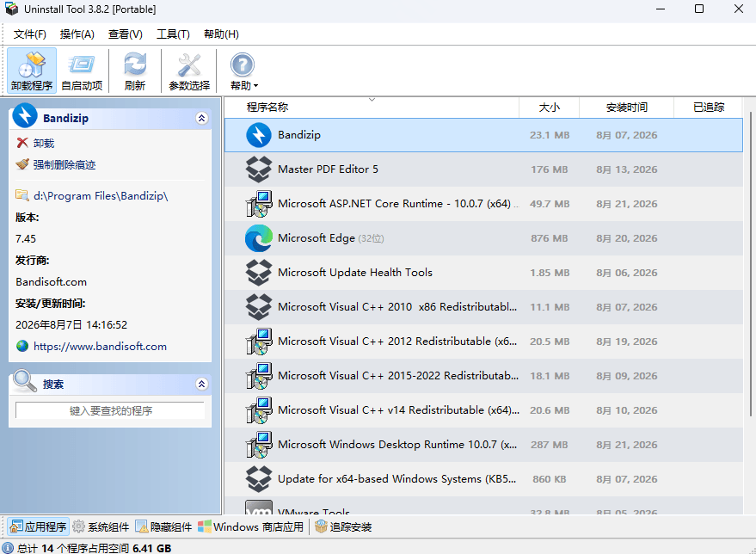Click the red X 卸载 icon
Screen dimensions: 756x554
pos(22,143)
